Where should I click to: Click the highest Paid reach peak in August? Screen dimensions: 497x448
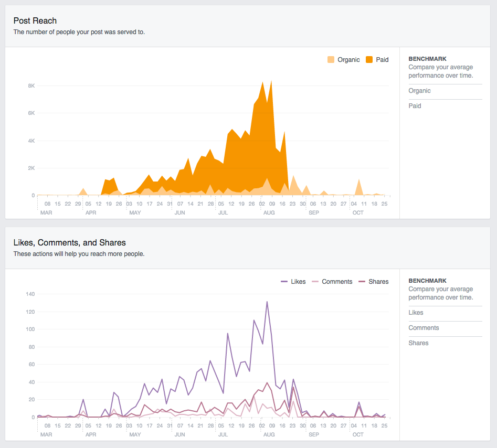271,81
